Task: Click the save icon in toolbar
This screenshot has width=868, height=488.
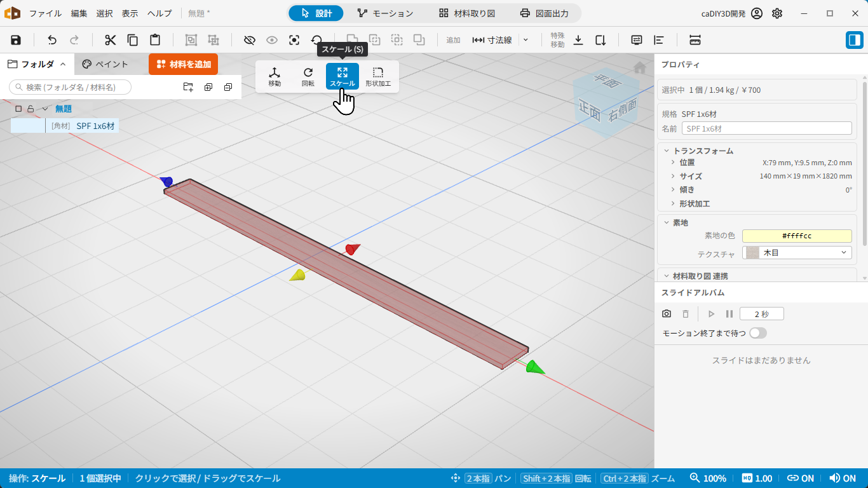Action: [x=16, y=40]
